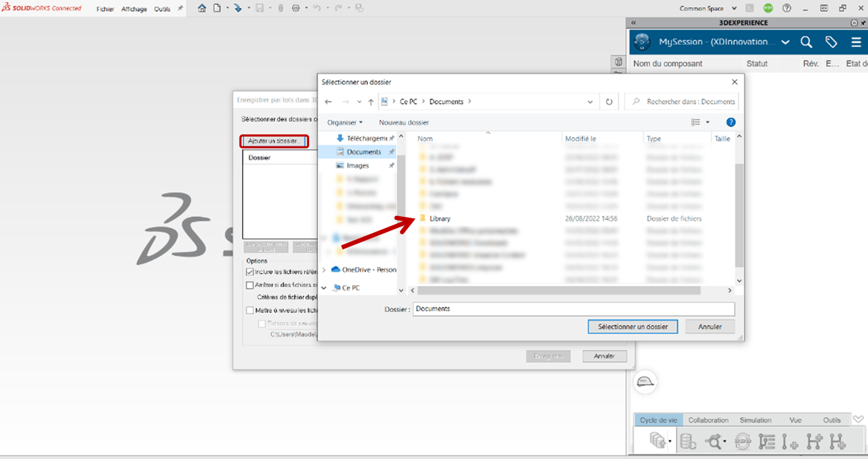Screen dimensions: 868x459
Task: Click the Sélectionner un dossier button
Action: [x=633, y=326]
